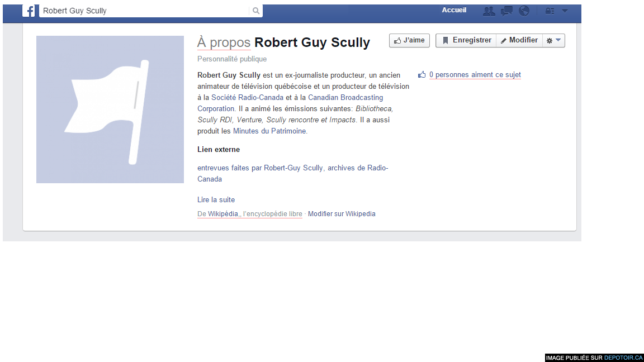Open the DEPOTOIR.CA watermark link
This screenshot has width=644, height=362.
click(x=623, y=358)
